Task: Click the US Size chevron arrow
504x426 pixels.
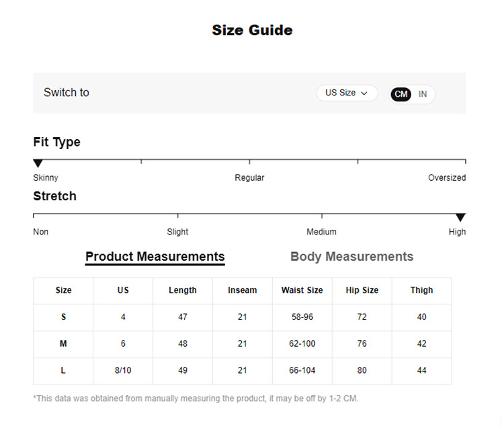Action: [x=364, y=93]
